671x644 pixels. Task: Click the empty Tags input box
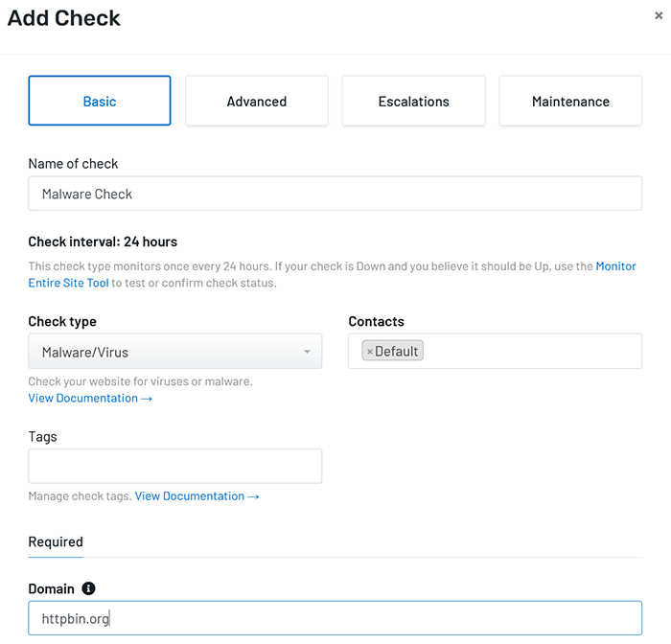coord(175,466)
